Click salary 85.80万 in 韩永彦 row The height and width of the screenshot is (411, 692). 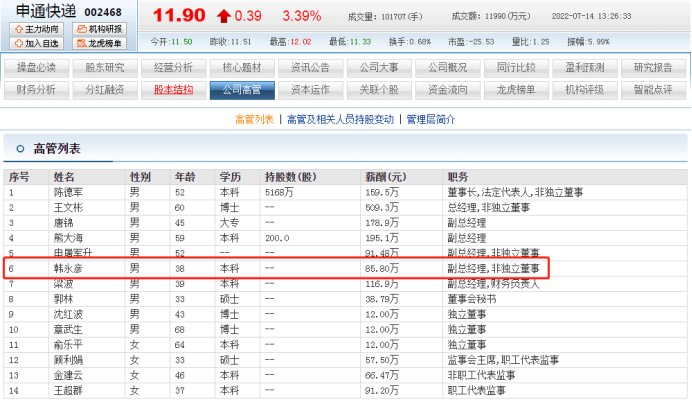point(382,268)
